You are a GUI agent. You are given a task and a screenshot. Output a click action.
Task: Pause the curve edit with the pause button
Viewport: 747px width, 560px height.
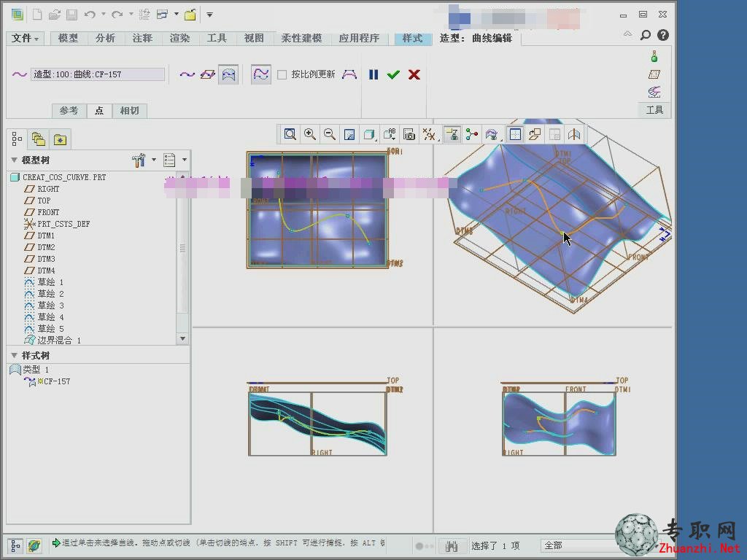tap(373, 74)
